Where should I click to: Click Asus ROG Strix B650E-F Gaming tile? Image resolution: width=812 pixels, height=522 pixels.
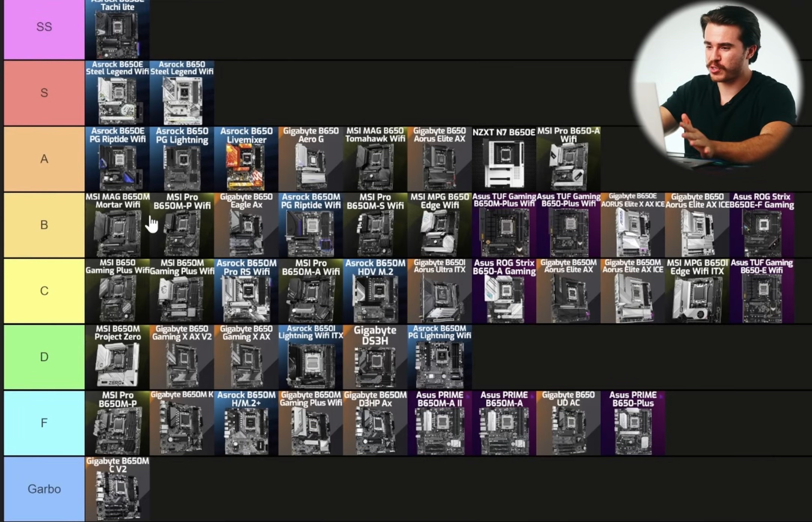click(762, 225)
